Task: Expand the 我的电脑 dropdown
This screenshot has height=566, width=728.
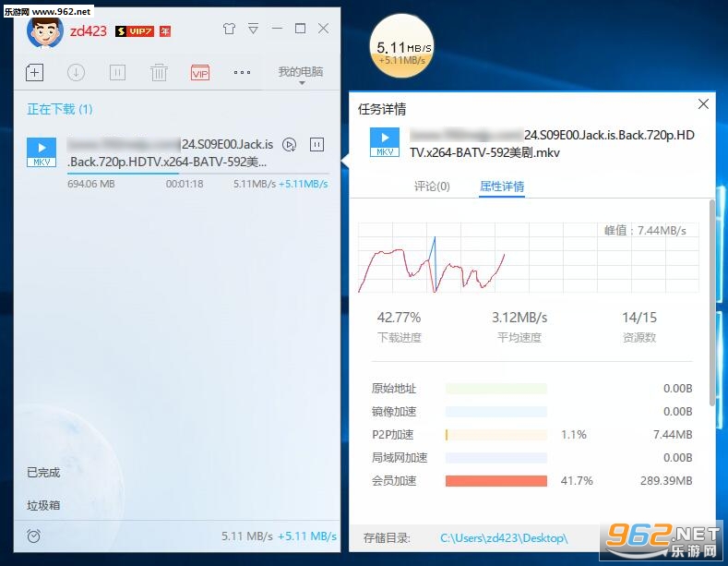Action: (301, 74)
